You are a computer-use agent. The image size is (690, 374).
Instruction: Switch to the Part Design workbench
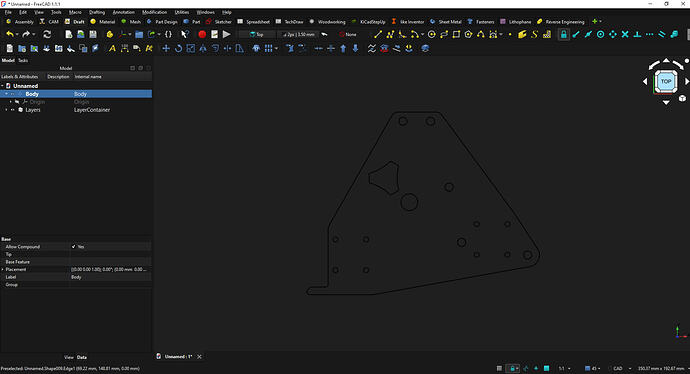tap(162, 22)
